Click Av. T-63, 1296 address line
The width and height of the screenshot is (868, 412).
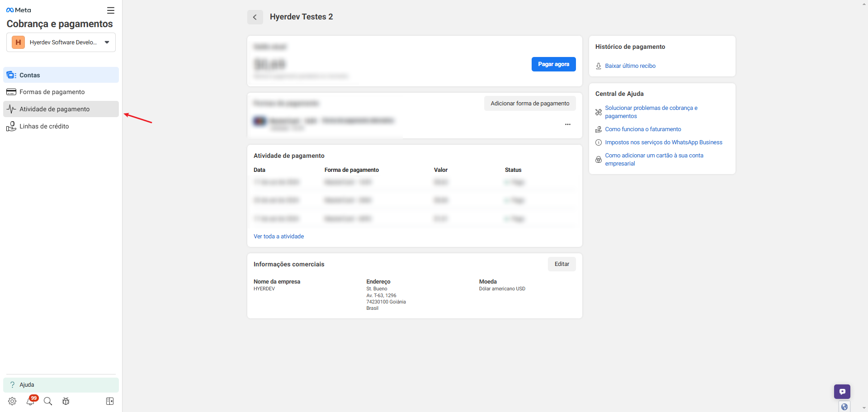(381, 296)
